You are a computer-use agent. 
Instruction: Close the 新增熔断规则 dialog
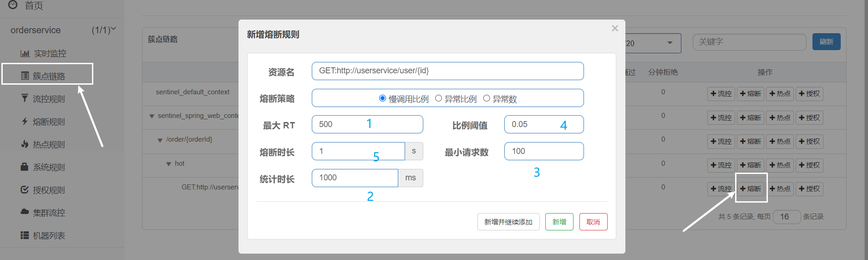pyautogui.click(x=615, y=29)
